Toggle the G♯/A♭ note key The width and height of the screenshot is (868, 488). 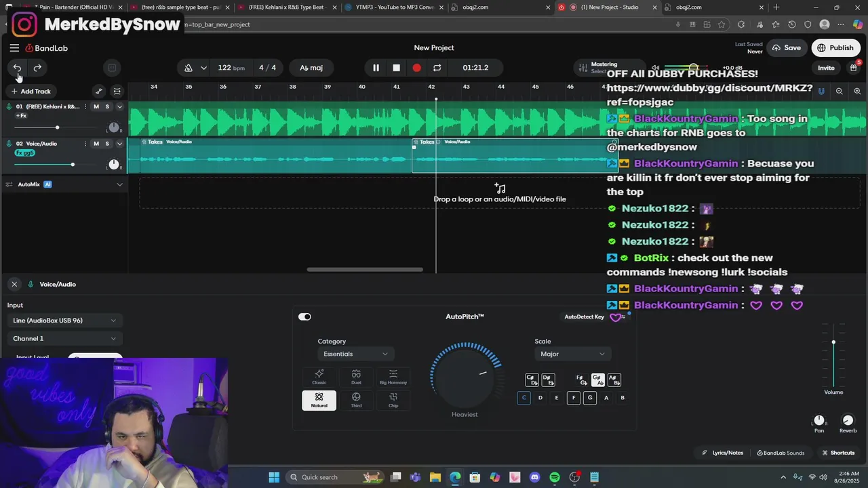click(x=597, y=380)
